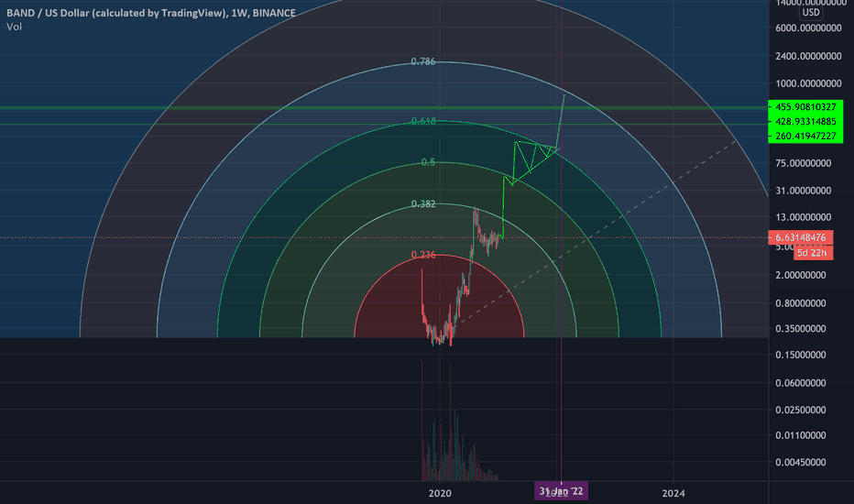
Task: Click the Vol indicator label
Action: coord(14,27)
